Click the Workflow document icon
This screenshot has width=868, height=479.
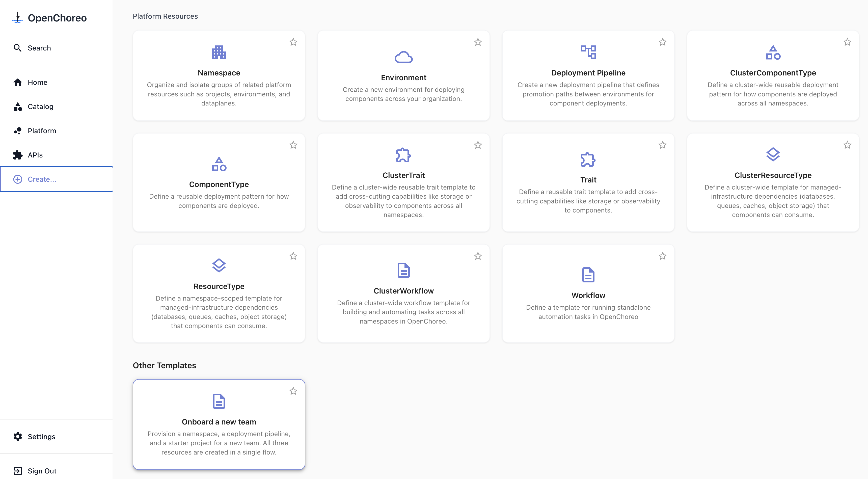(x=588, y=275)
